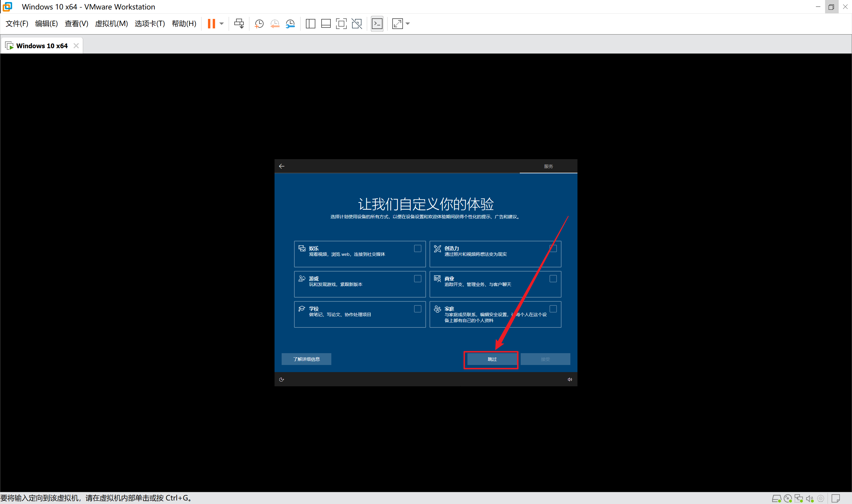The image size is (852, 504).
Task: Click the Unity mode toolbar icon
Action: [x=356, y=23]
